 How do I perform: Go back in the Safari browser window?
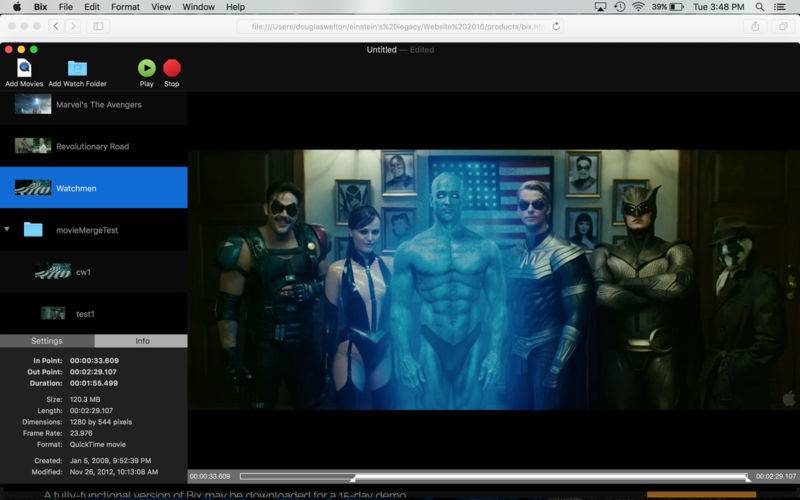pyautogui.click(x=56, y=26)
